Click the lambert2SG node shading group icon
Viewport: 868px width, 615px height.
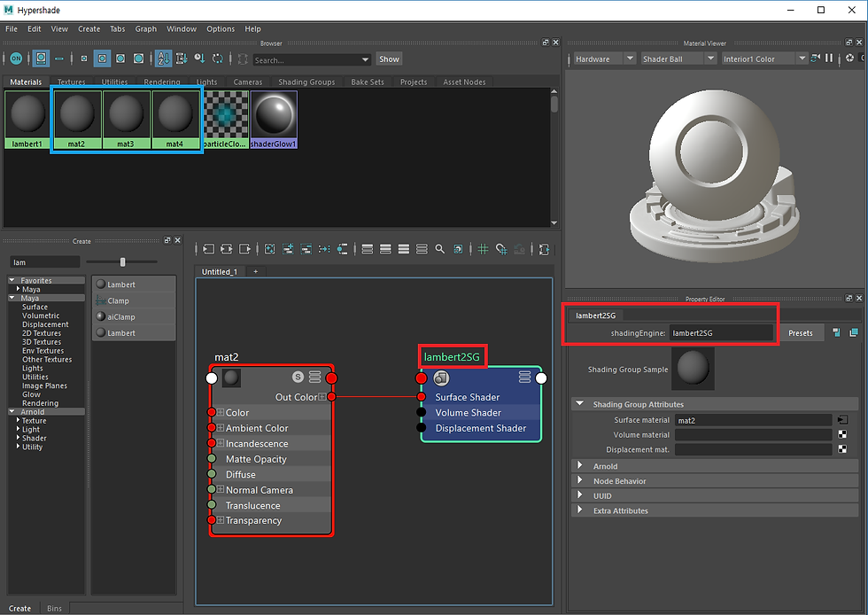pyautogui.click(x=441, y=378)
